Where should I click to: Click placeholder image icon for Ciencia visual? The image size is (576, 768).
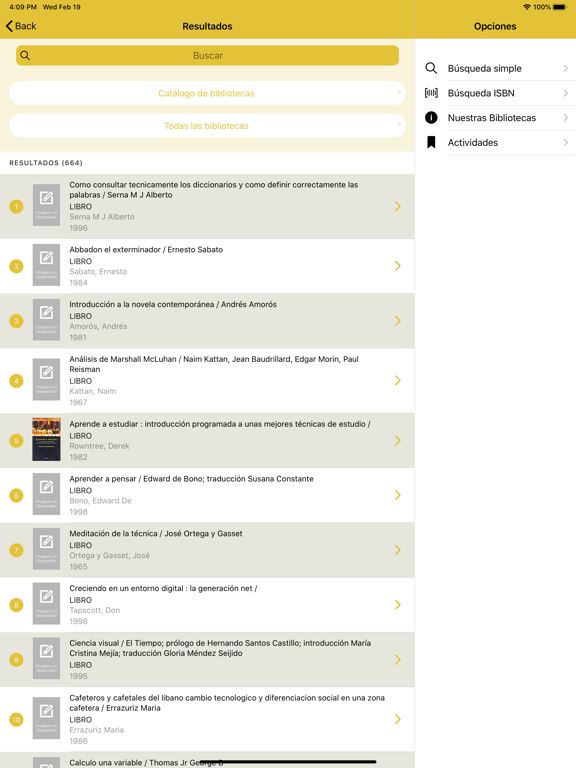(x=47, y=659)
